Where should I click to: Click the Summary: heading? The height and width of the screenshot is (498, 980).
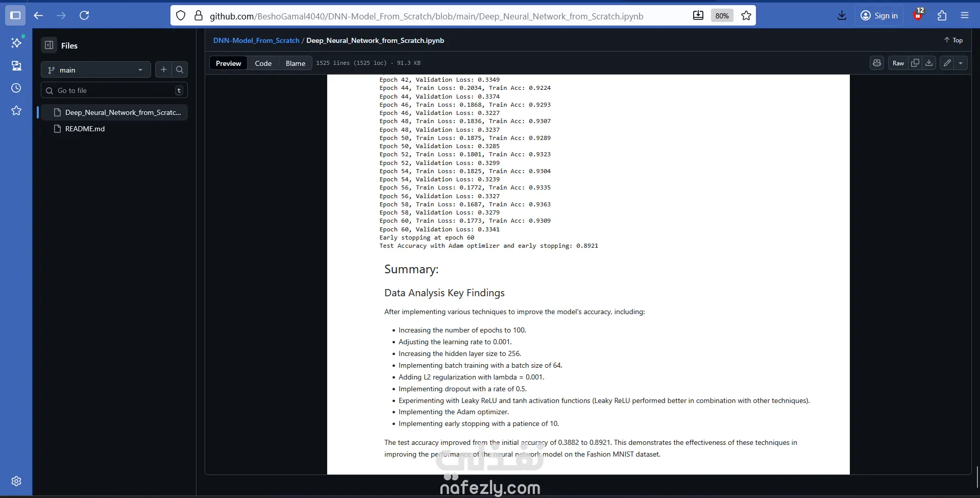[411, 269]
